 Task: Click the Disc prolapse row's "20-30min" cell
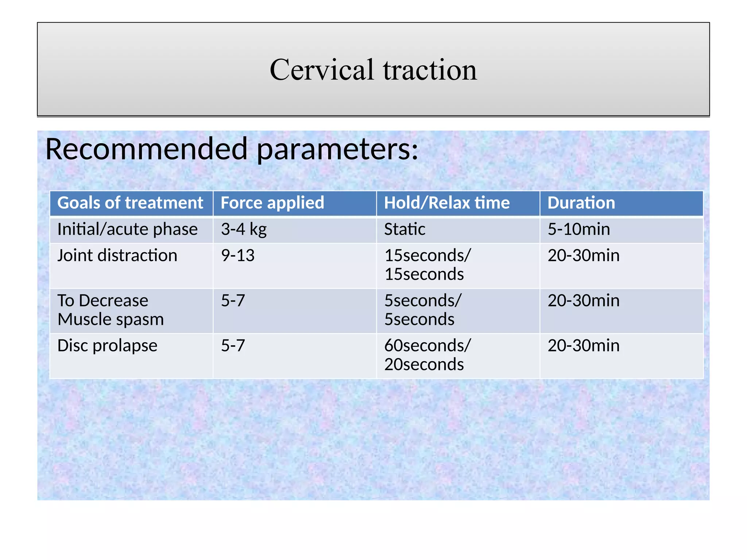583,346
